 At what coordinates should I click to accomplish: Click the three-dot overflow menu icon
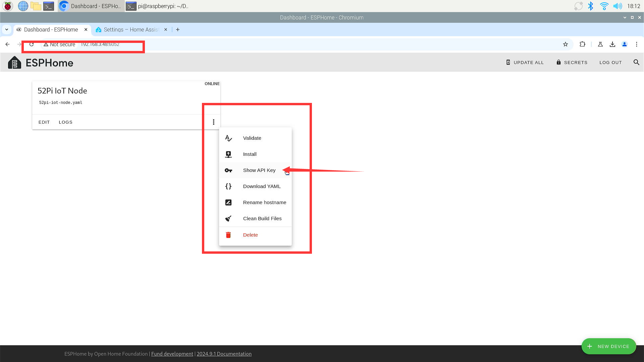[214, 122]
